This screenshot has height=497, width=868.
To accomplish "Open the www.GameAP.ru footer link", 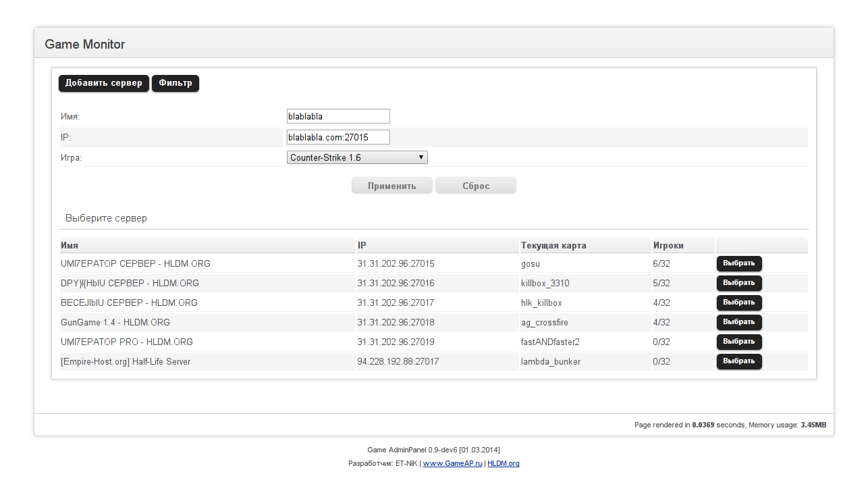I will (452, 463).
